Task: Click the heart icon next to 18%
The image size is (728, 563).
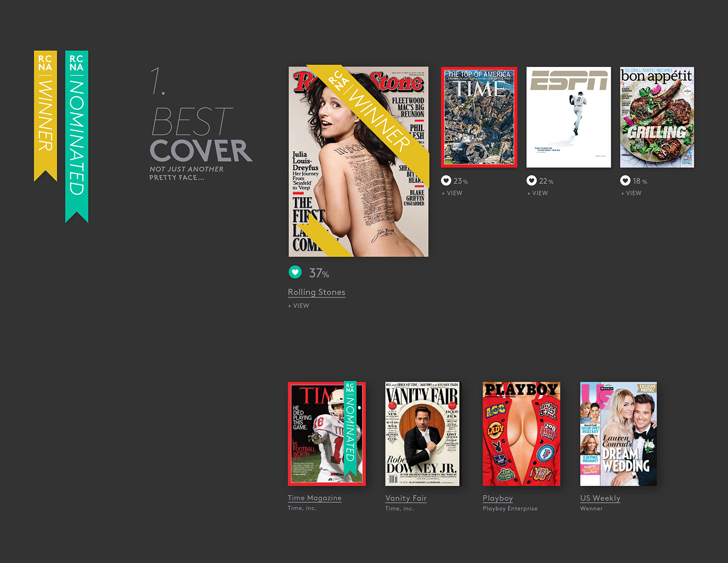Action: 626,181
